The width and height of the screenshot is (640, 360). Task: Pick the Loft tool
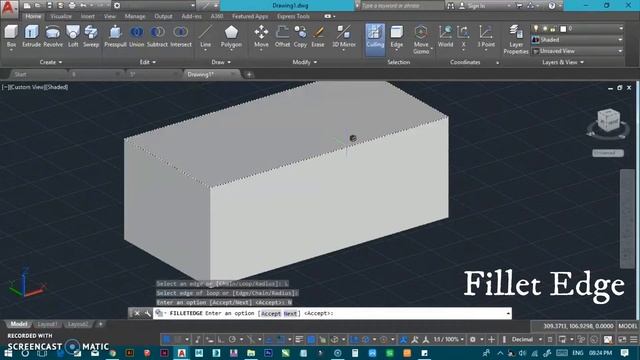[73, 36]
